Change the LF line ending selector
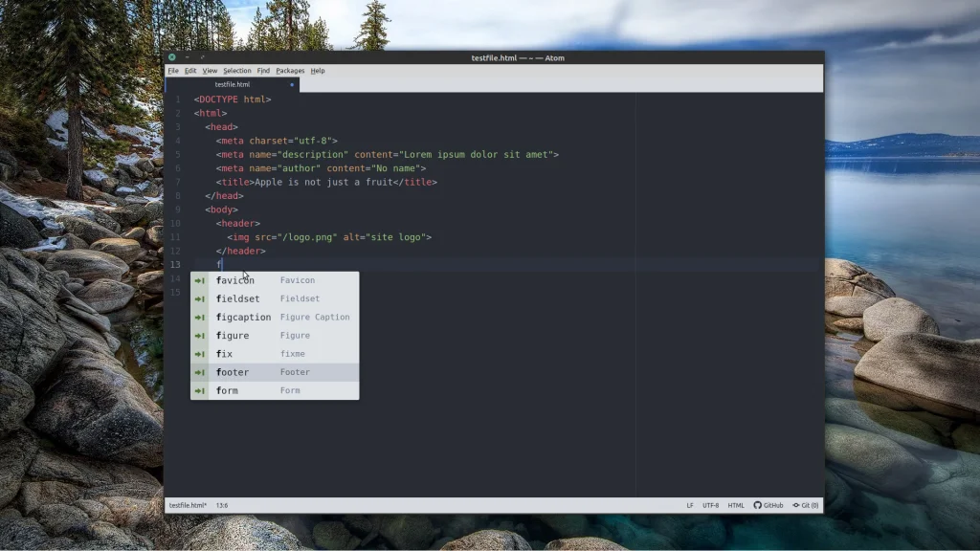This screenshot has height=551, width=980. (x=689, y=505)
